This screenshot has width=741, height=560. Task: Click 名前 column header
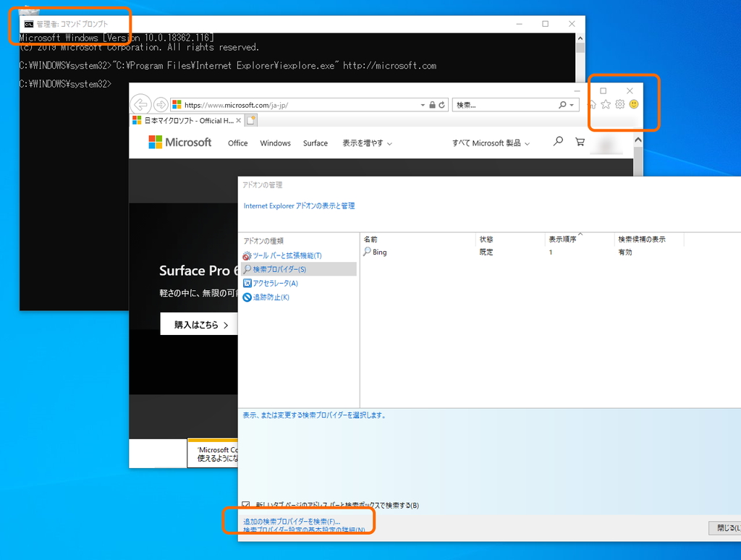pos(418,239)
